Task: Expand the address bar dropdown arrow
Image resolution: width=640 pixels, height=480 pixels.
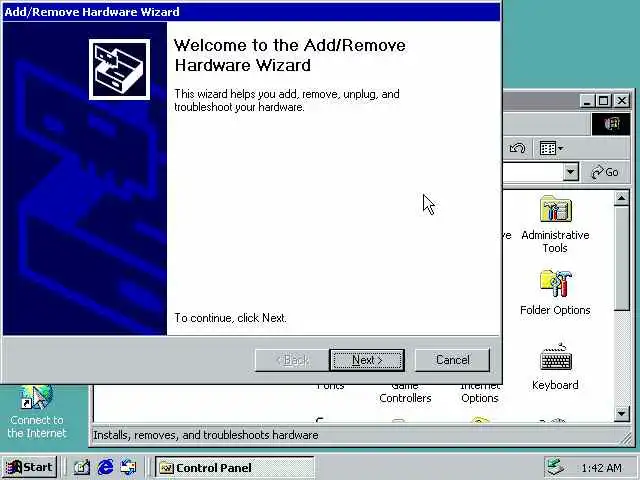Action: pyautogui.click(x=571, y=172)
